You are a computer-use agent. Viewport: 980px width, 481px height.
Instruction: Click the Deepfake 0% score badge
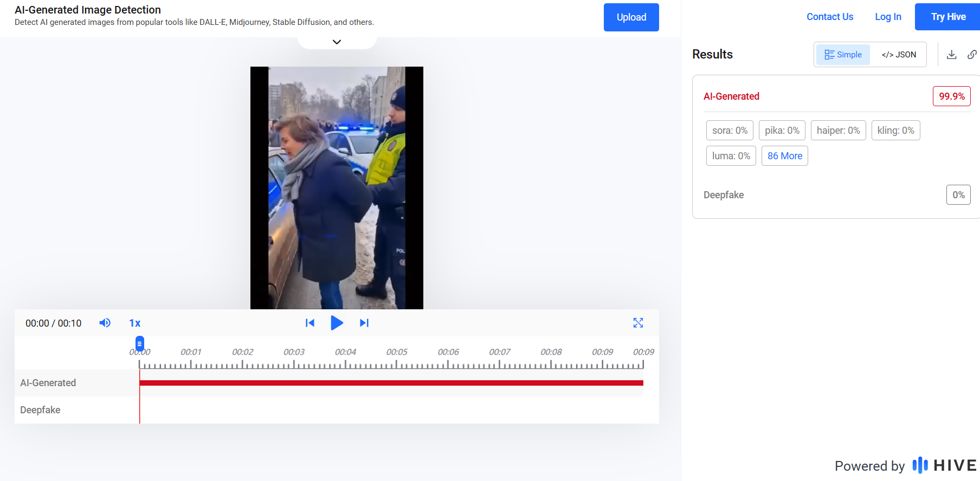[958, 195]
